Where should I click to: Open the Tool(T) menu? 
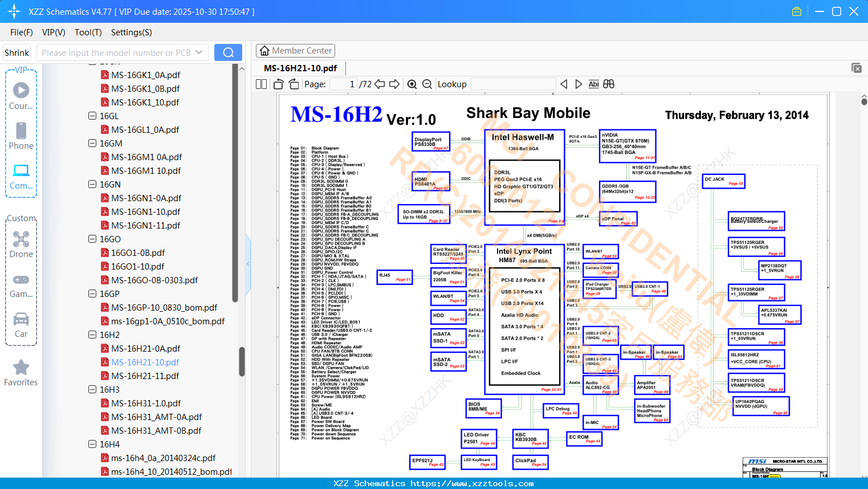[88, 32]
